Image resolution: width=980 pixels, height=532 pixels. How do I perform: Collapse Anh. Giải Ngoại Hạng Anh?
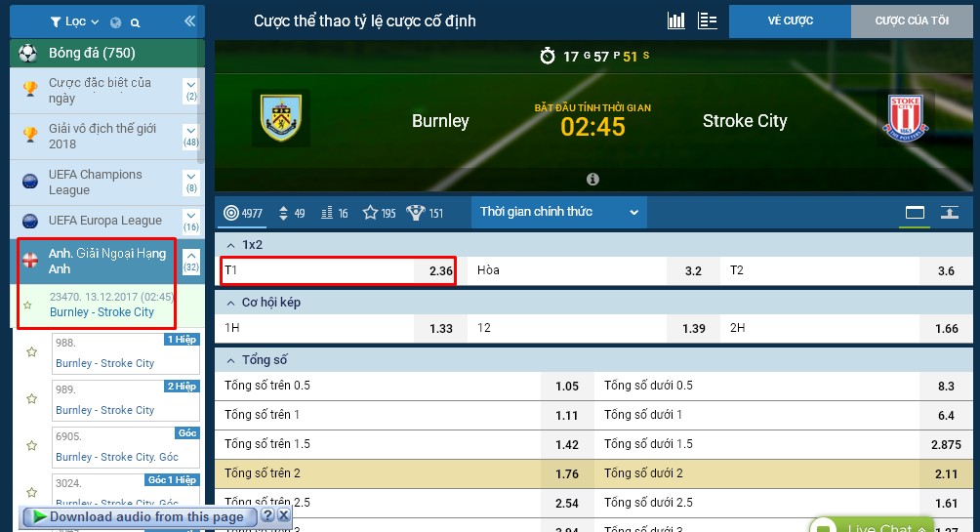pyautogui.click(x=191, y=262)
